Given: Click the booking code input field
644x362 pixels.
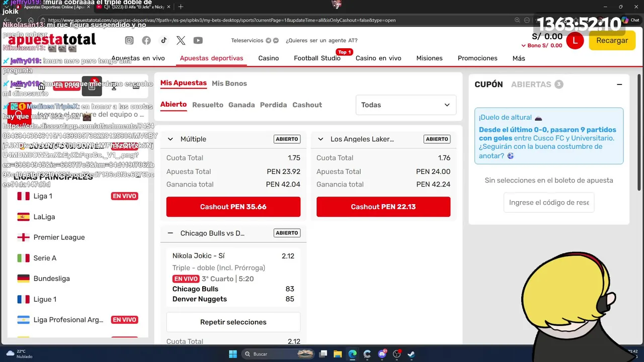Looking at the screenshot, I should point(549,203).
